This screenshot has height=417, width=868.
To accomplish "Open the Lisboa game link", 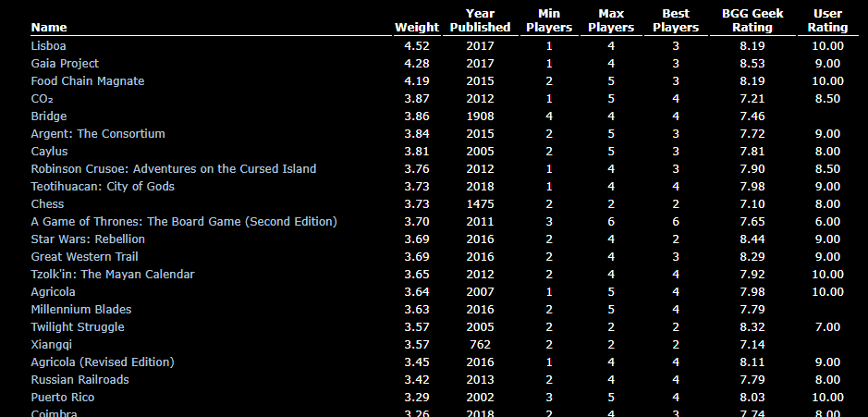I will coord(48,46).
